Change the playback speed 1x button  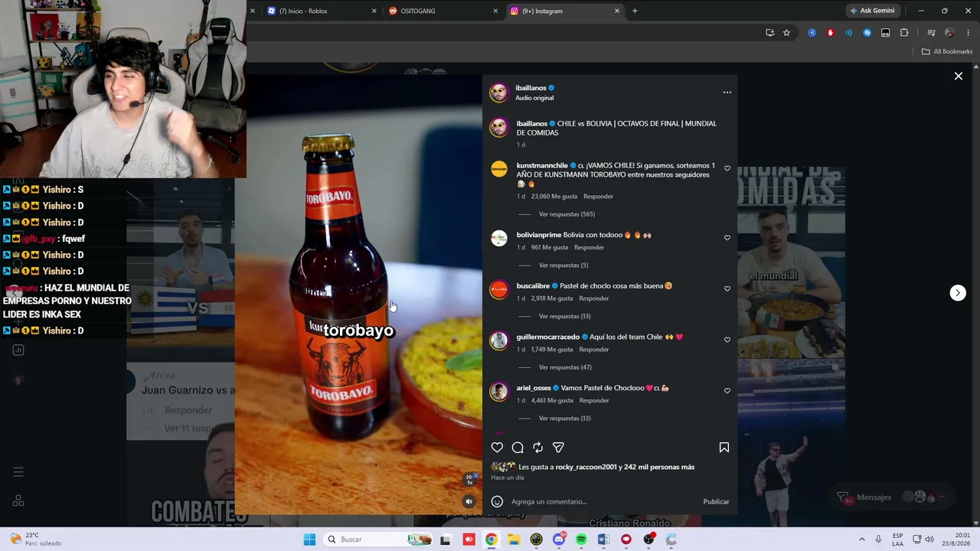point(470,480)
